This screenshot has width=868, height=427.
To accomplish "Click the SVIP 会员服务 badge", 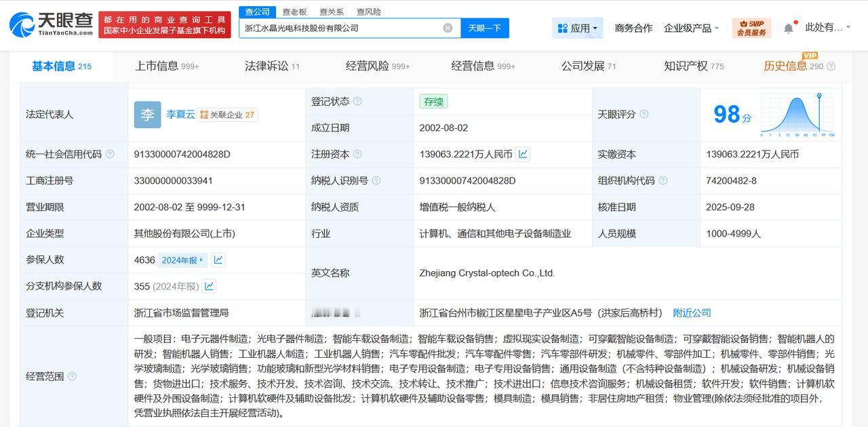I will pos(752,28).
